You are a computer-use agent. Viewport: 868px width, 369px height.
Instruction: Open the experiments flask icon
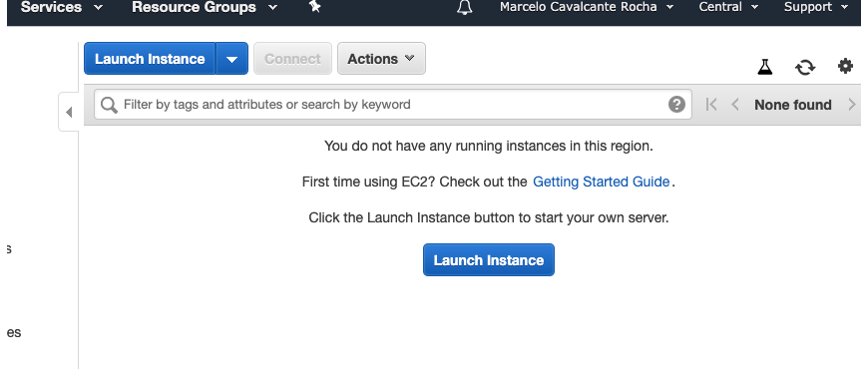tap(764, 67)
